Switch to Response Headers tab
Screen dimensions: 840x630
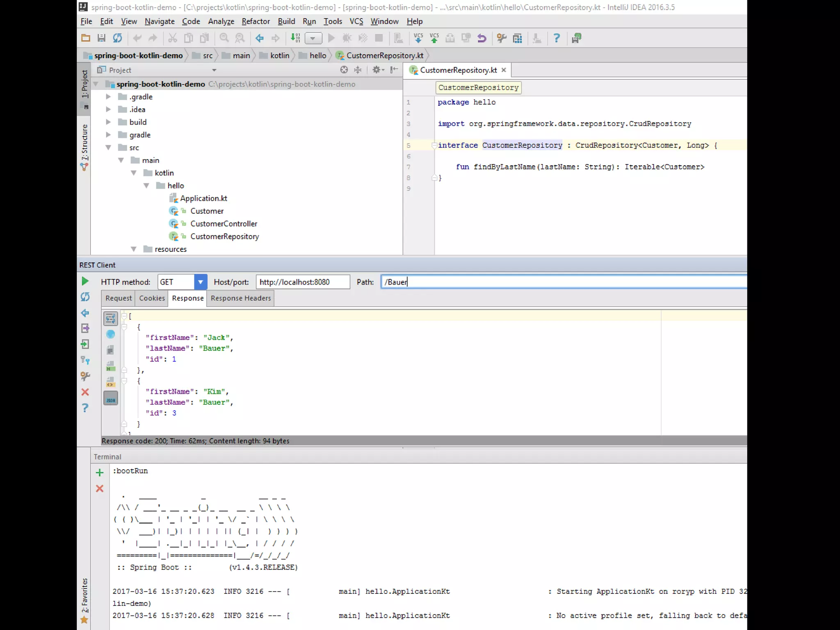pos(240,298)
